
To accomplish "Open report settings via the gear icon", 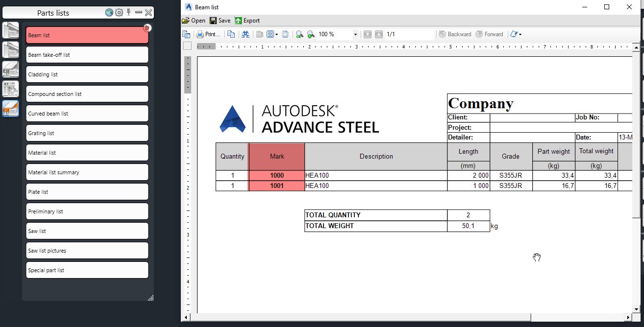I will click(x=119, y=12).
